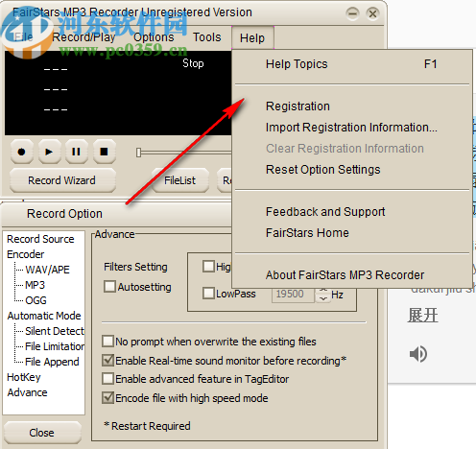The width and height of the screenshot is (476, 449).
Task: Open the Record/Play menu
Action: tap(83, 37)
